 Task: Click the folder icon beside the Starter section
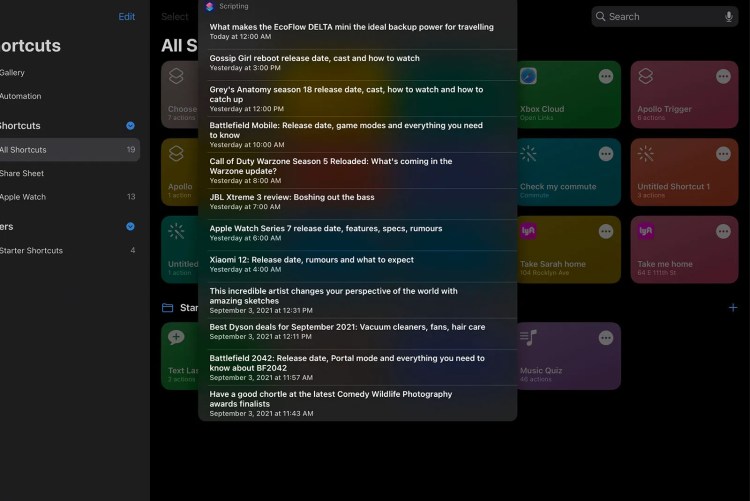pyautogui.click(x=167, y=308)
